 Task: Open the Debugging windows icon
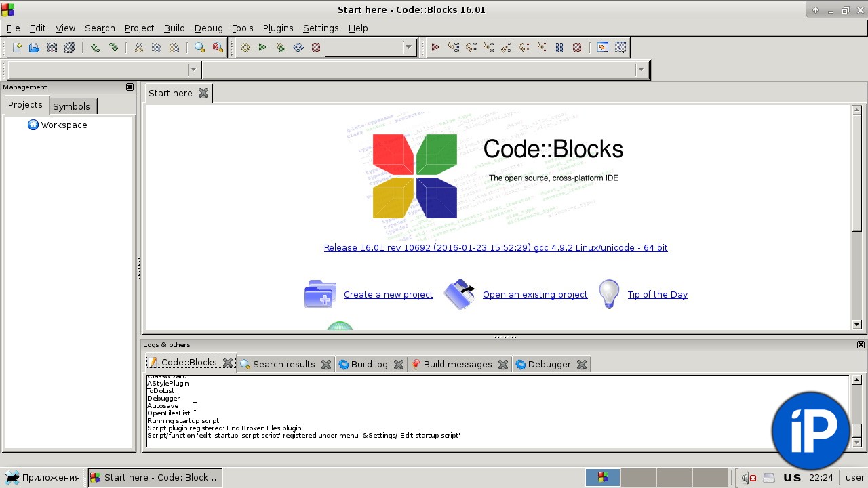[602, 47]
